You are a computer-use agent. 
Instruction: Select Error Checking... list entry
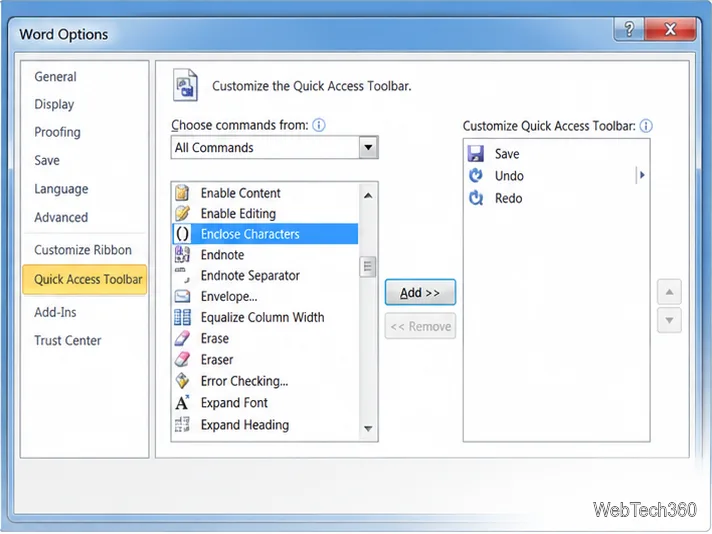coord(265,381)
